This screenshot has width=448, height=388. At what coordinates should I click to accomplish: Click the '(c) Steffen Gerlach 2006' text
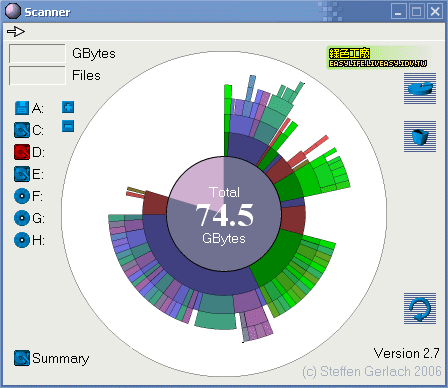(x=372, y=371)
